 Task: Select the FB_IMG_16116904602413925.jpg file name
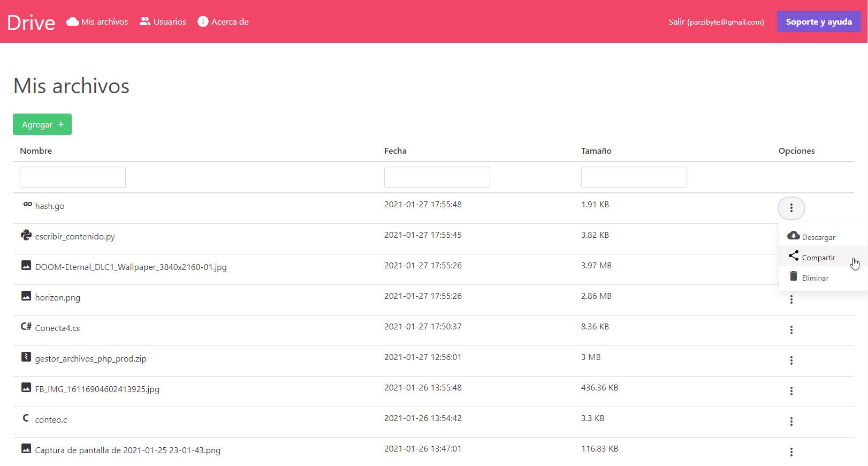click(97, 389)
